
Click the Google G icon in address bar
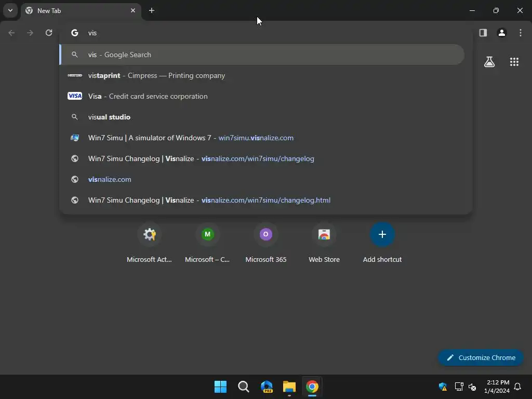[75, 33]
